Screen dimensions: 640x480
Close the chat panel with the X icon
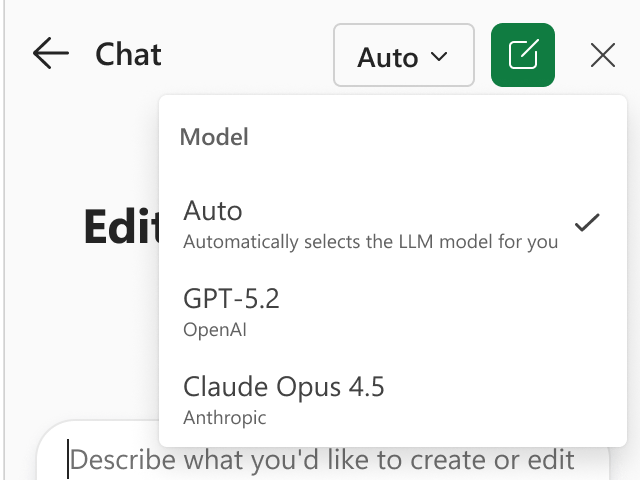point(603,55)
